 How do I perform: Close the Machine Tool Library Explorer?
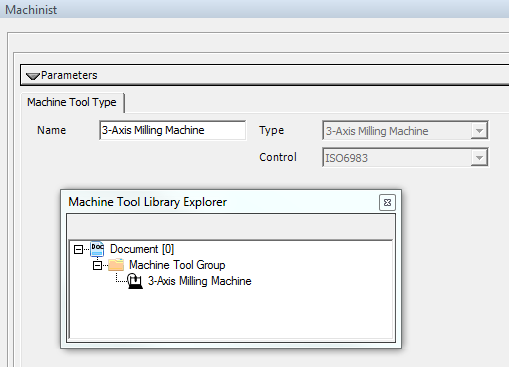[387, 202]
